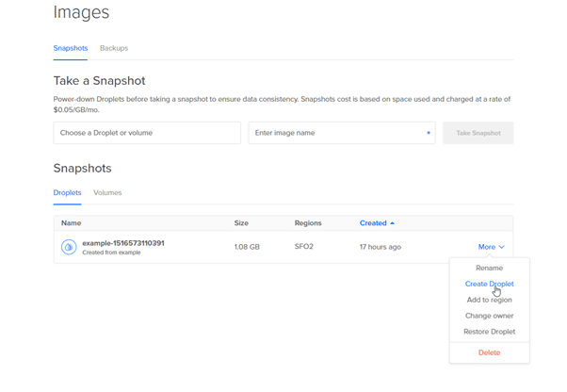Click the sort arrow next to Created
The width and height of the screenshot is (567, 392).
tap(393, 223)
